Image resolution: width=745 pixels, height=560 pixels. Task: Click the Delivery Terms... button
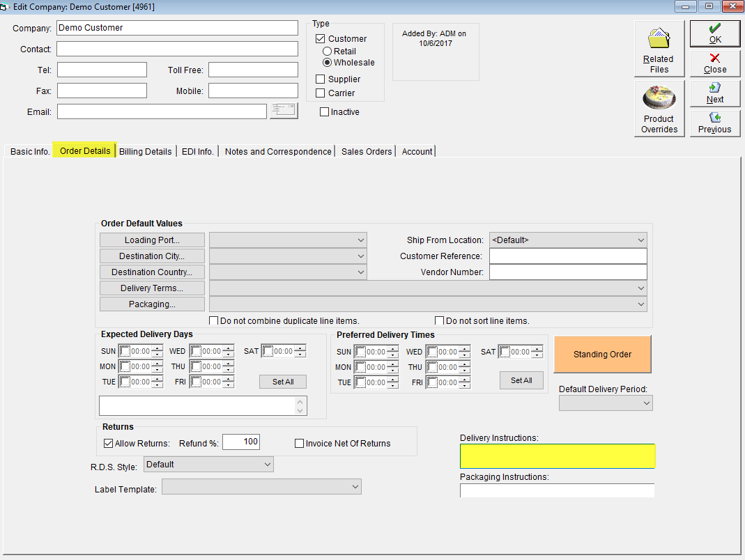152,288
